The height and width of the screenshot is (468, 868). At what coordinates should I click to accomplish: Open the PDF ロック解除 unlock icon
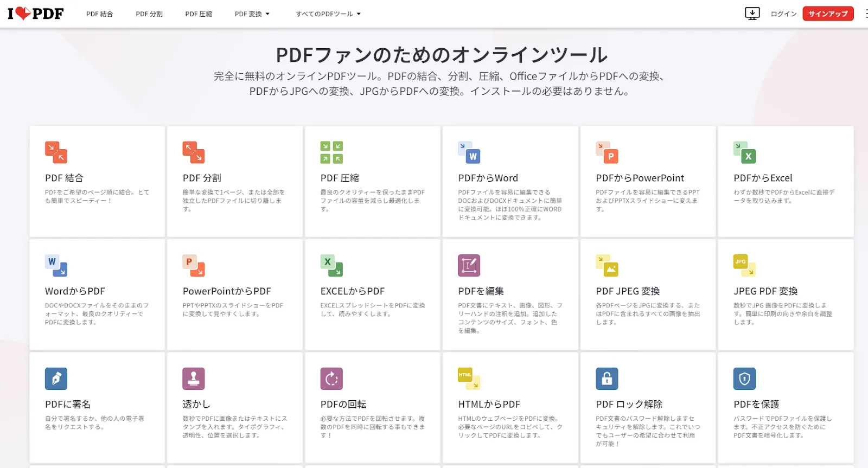pos(607,379)
